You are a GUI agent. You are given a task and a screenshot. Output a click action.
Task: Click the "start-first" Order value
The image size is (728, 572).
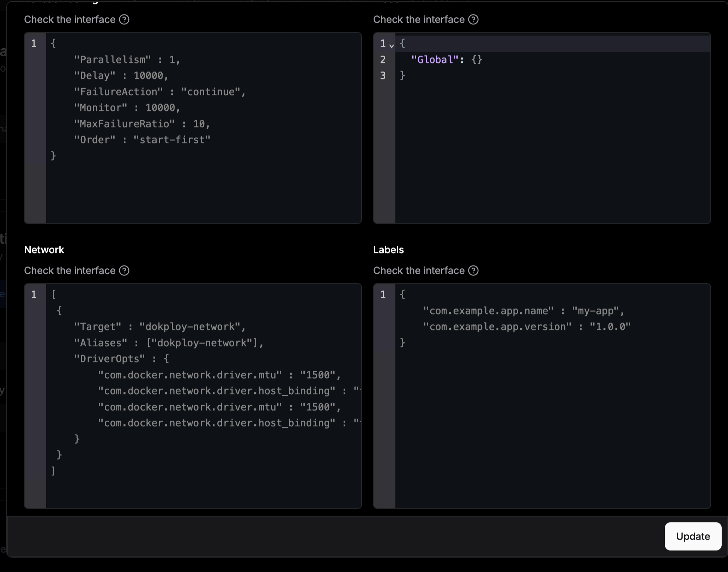tap(172, 140)
